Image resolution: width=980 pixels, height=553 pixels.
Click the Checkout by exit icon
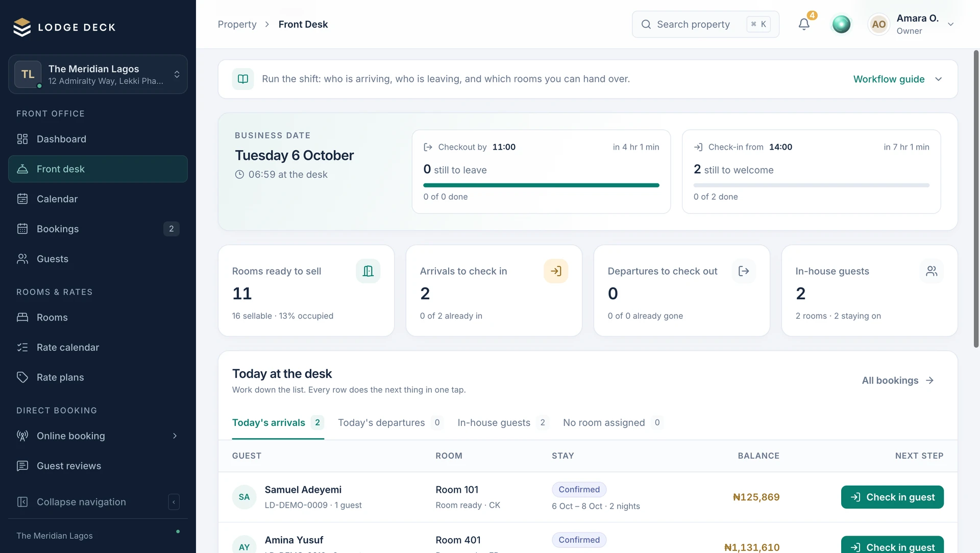tap(428, 147)
